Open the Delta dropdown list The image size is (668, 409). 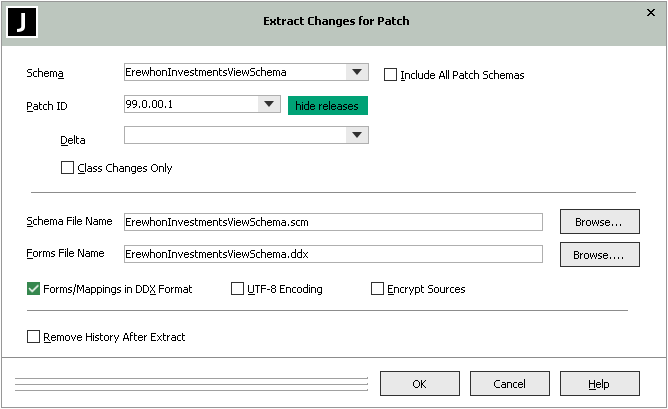(x=357, y=135)
